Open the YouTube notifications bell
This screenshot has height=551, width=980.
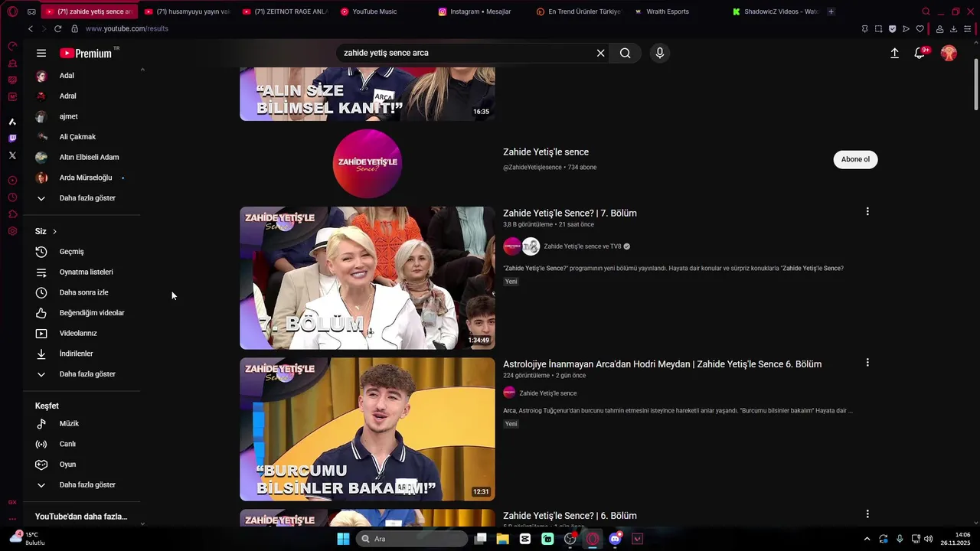920,53
